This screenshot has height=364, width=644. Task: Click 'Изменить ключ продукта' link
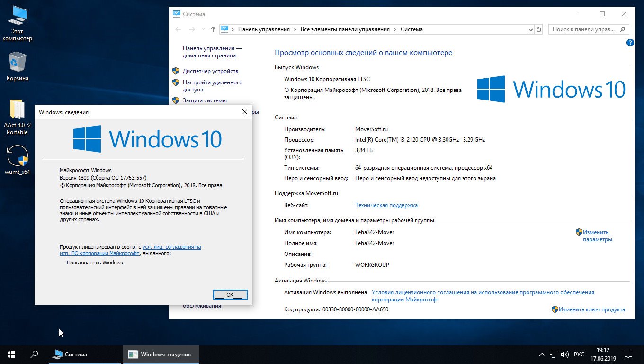coord(591,309)
